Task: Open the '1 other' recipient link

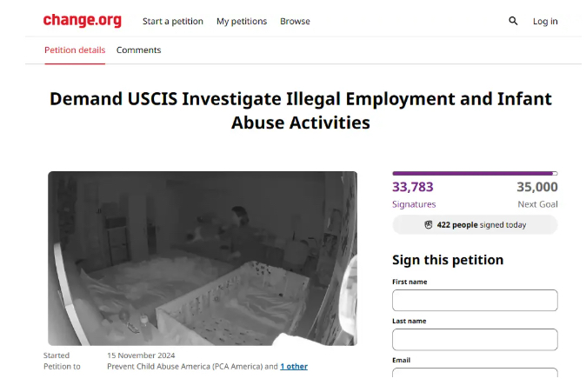Action: tap(294, 366)
